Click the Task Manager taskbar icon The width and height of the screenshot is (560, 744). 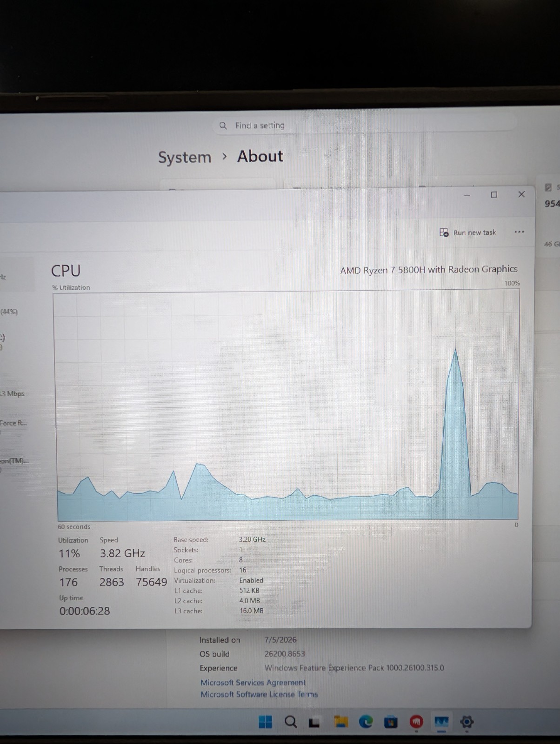click(441, 722)
